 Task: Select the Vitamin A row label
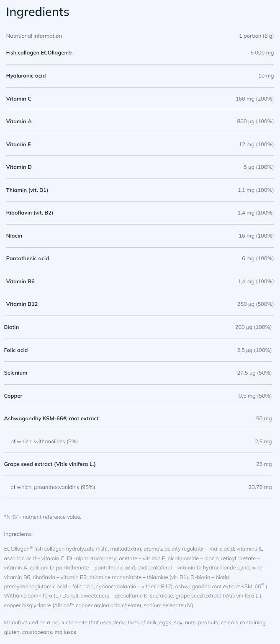click(x=19, y=122)
